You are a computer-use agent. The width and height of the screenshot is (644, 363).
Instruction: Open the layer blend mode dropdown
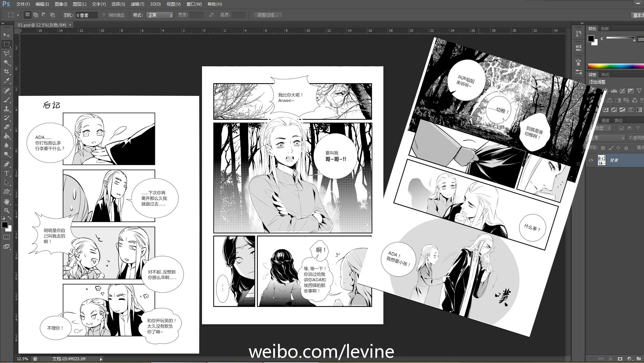607,138
